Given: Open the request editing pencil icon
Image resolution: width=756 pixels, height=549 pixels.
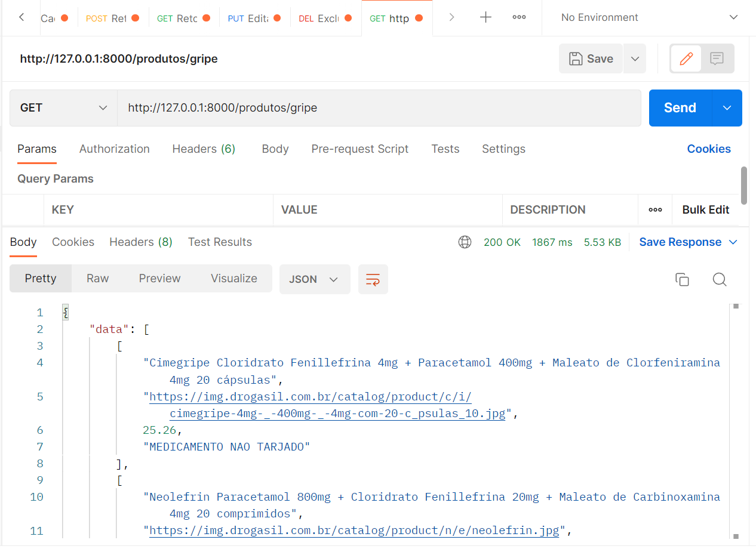Looking at the screenshot, I should (686, 58).
